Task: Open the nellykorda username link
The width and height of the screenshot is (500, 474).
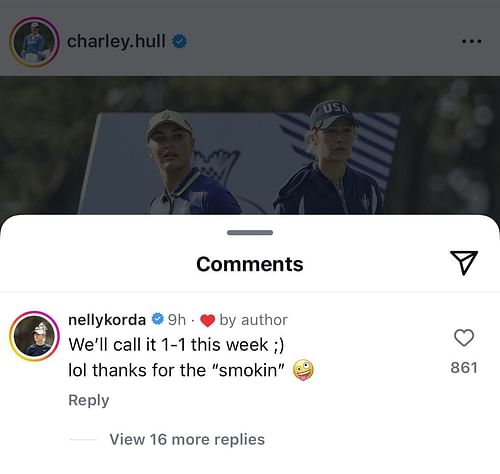Action: (x=107, y=320)
